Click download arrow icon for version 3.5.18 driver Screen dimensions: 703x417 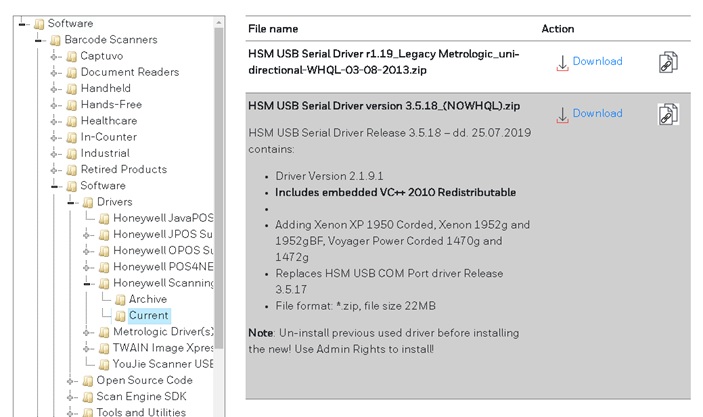(562, 114)
